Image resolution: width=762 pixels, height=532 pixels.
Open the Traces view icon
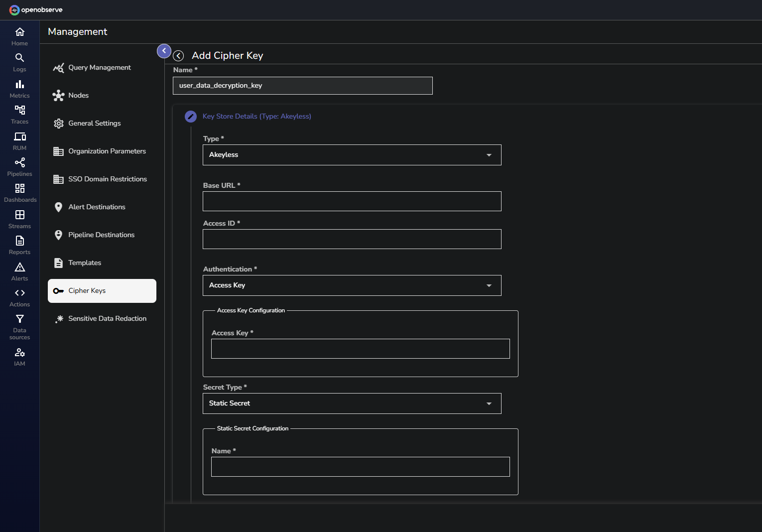[x=19, y=110]
